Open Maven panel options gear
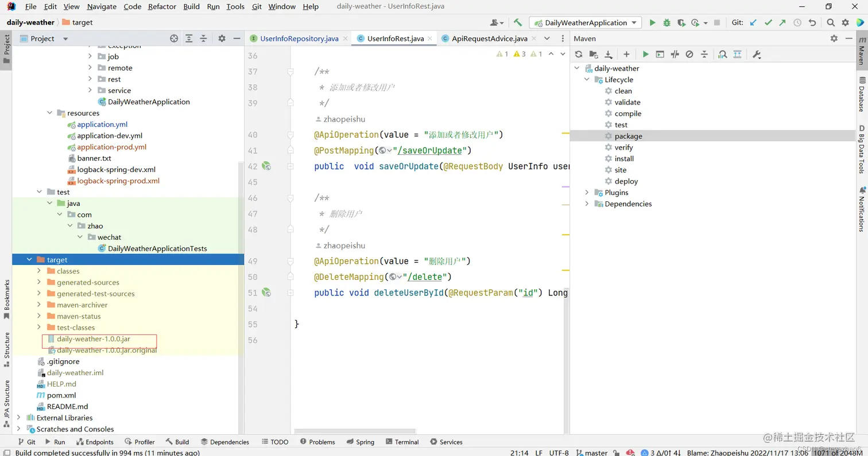Screen dimensions: 868x456 [834, 38]
